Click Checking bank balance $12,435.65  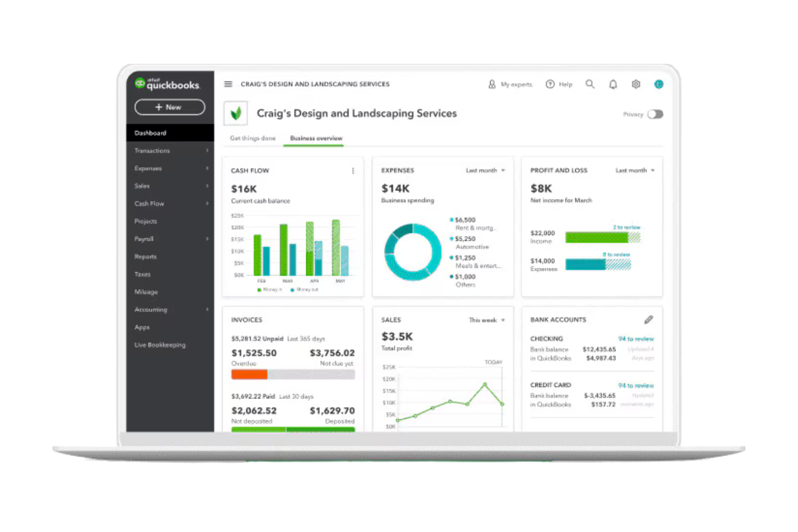[x=599, y=349]
